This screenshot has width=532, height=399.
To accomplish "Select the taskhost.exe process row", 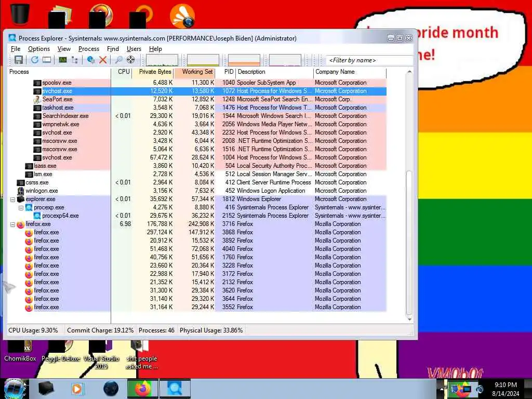I will 197,108.
